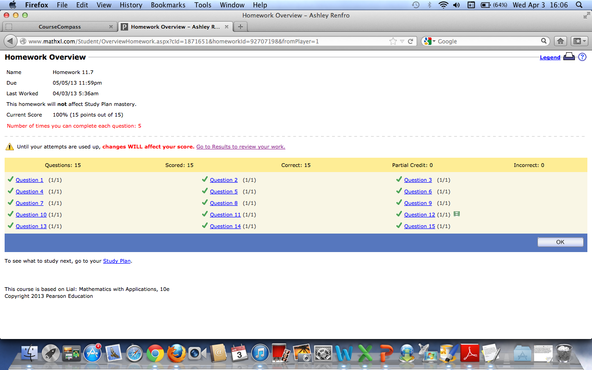Open iTunes from the dock

pyautogui.click(x=260, y=354)
